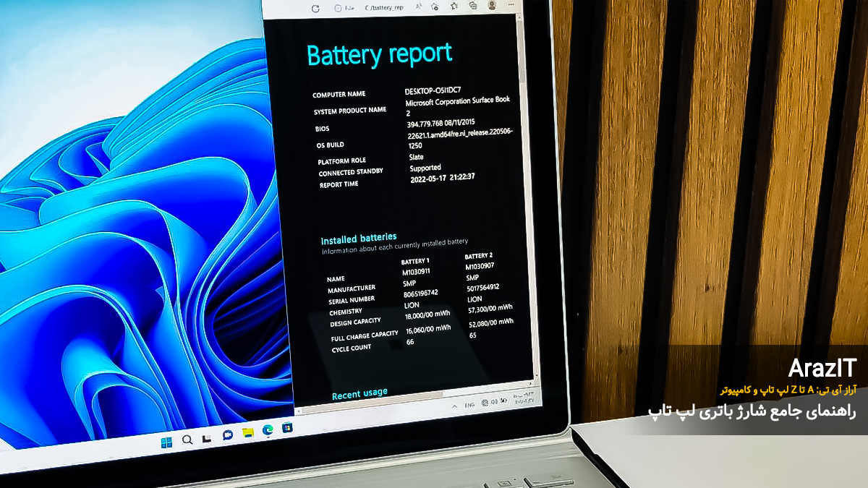Viewport: 868px width, 488px height.
Task: Open the Read aloud icon in Edge
Action: (418, 7)
